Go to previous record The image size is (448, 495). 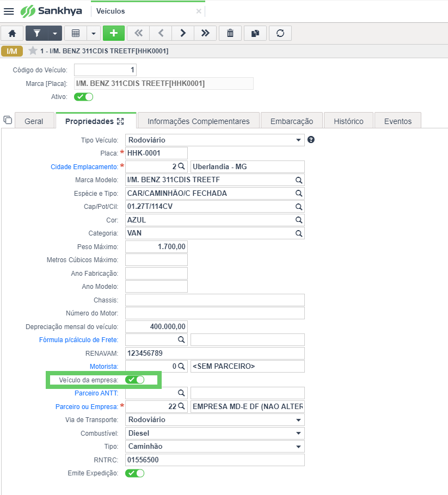pos(161,33)
